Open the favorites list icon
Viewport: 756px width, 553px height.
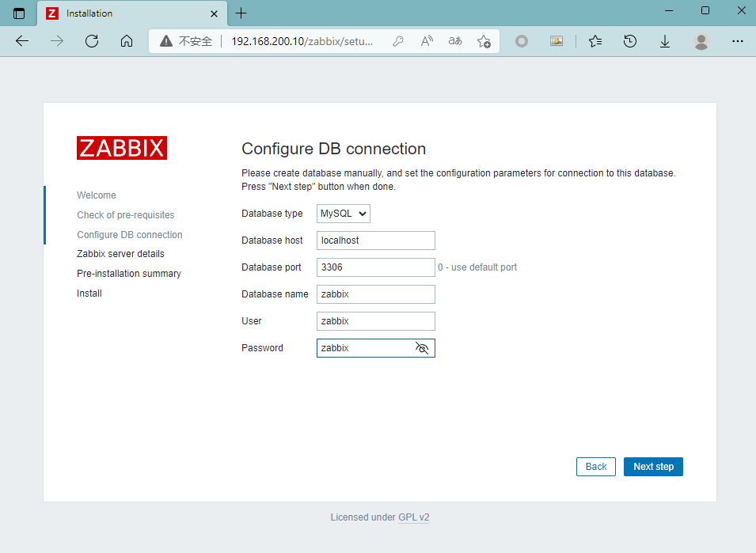click(x=595, y=41)
